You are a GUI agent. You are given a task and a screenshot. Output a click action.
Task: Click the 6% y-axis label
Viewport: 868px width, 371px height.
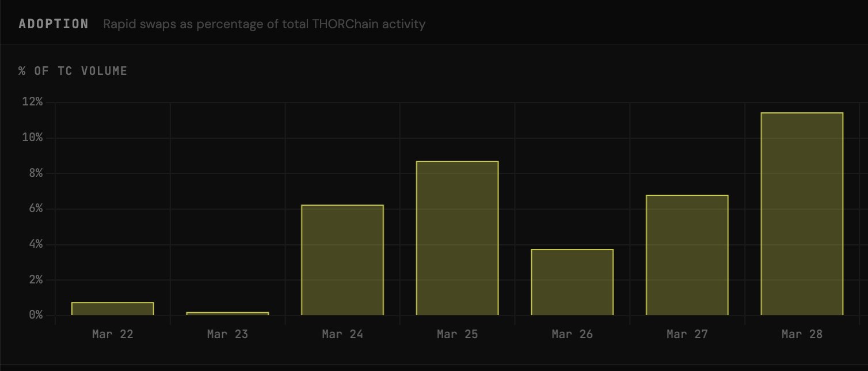point(35,209)
